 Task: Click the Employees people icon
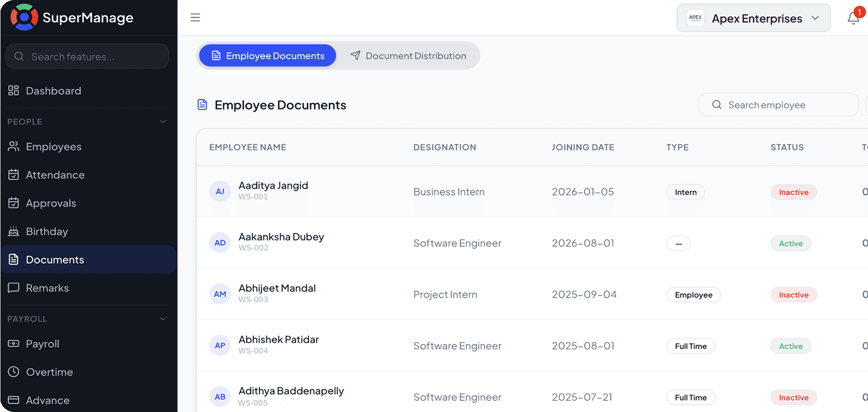click(x=13, y=146)
